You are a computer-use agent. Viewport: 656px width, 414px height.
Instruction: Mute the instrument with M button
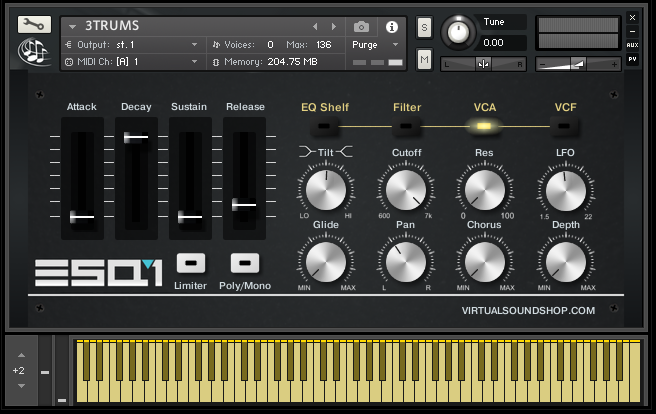click(x=424, y=61)
